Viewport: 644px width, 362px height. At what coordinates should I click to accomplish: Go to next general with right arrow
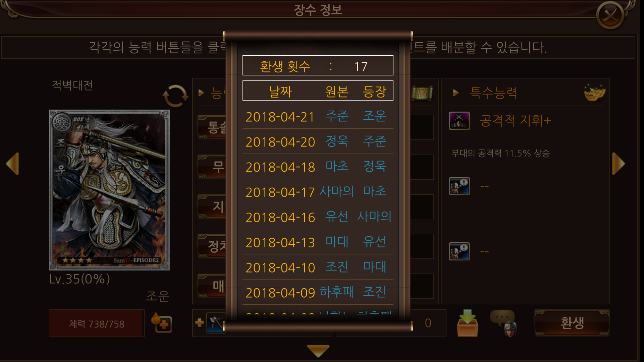(618, 164)
